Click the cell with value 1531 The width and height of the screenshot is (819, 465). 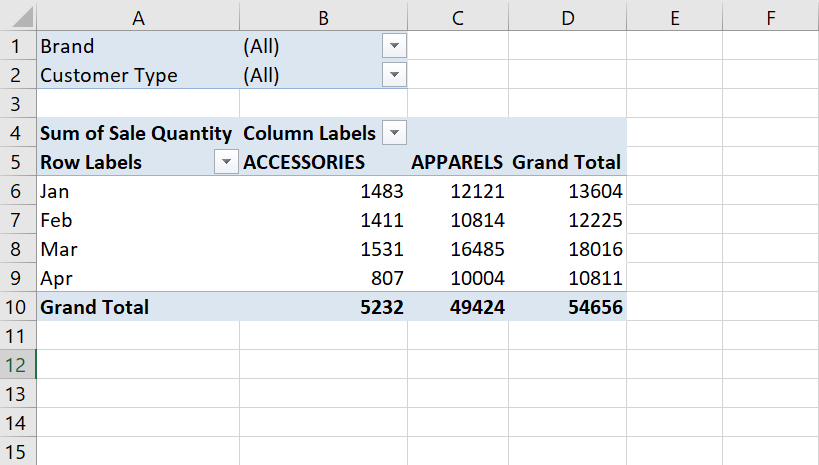(323, 249)
